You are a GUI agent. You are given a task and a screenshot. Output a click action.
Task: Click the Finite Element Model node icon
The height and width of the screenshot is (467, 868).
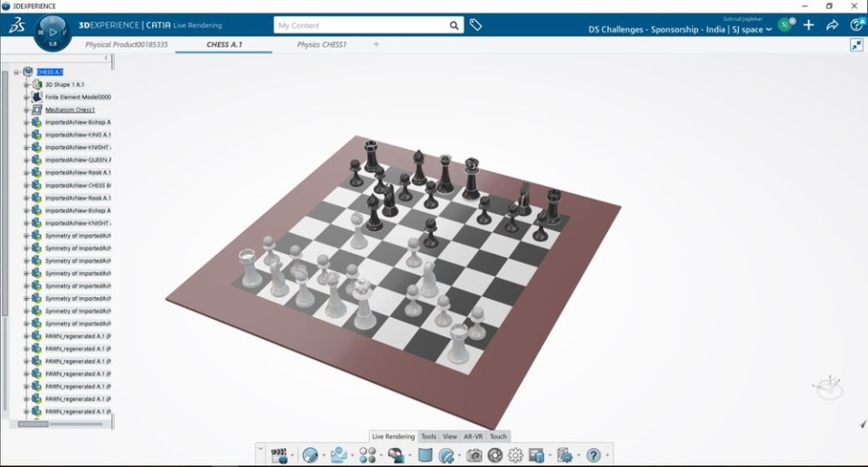[37, 97]
